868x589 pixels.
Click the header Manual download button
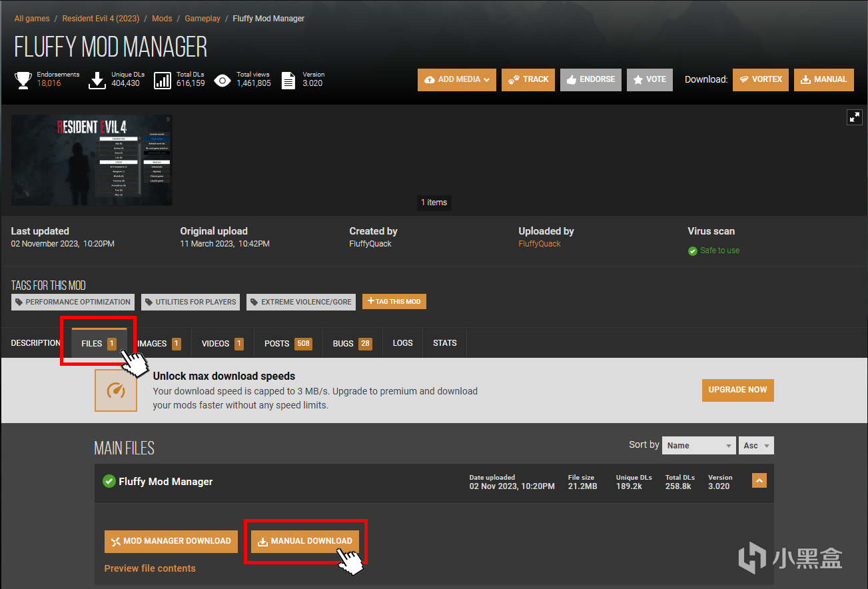(824, 79)
